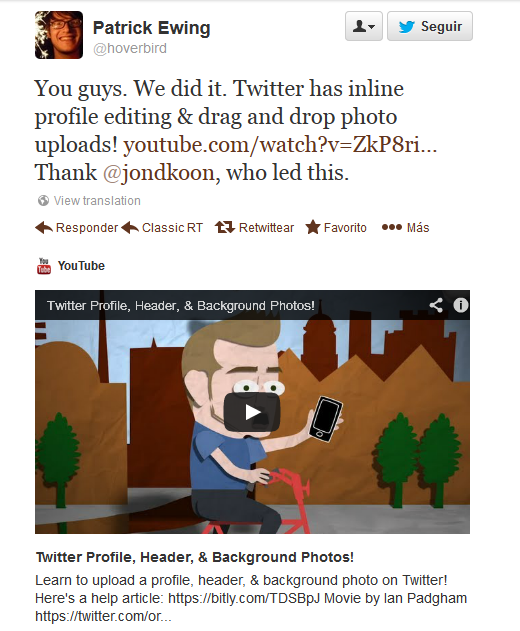520x631 pixels.
Task: Open the Twitter Profile, Header, & Background Photos heading
Action: coord(195,557)
